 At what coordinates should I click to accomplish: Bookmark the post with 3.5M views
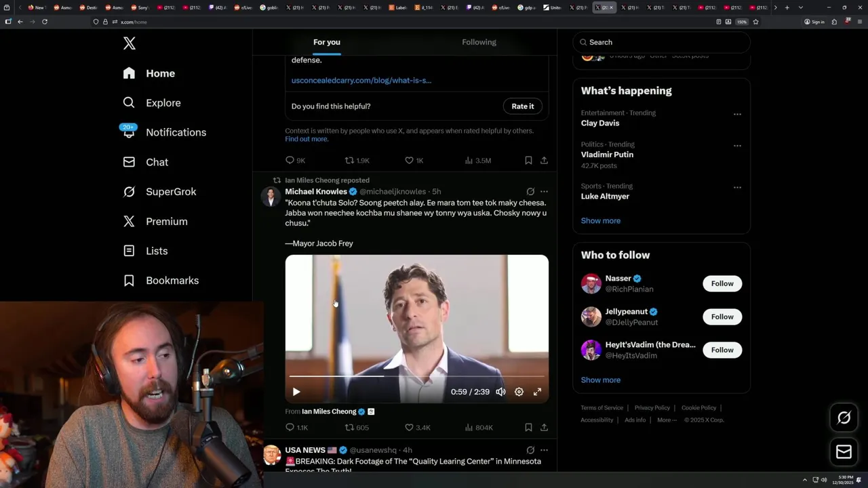coord(528,161)
